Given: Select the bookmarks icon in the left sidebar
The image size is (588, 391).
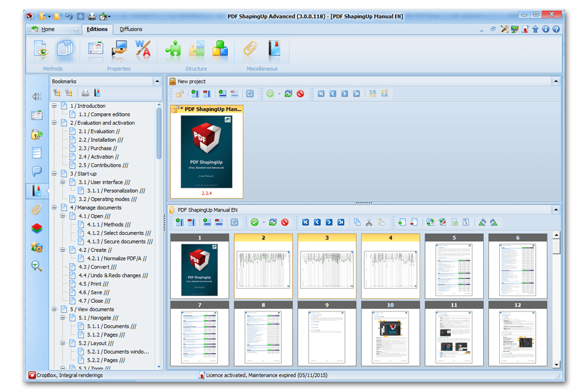Looking at the screenshot, I should 36,190.
